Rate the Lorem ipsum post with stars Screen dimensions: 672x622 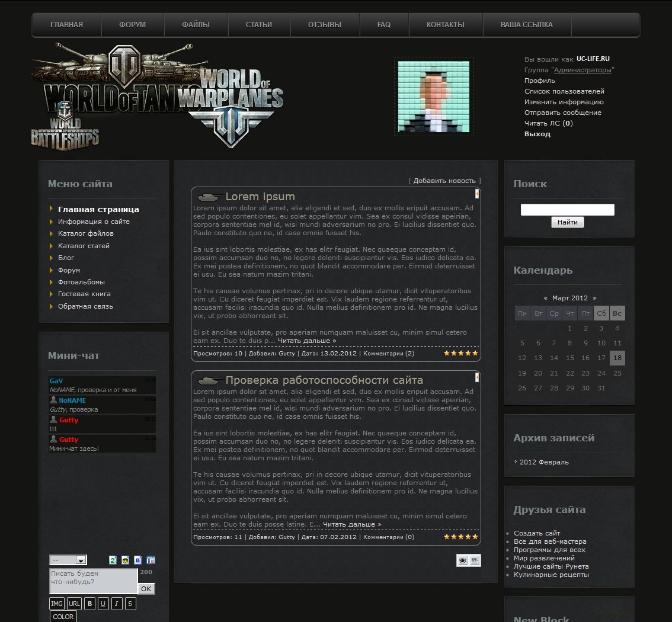(x=460, y=354)
